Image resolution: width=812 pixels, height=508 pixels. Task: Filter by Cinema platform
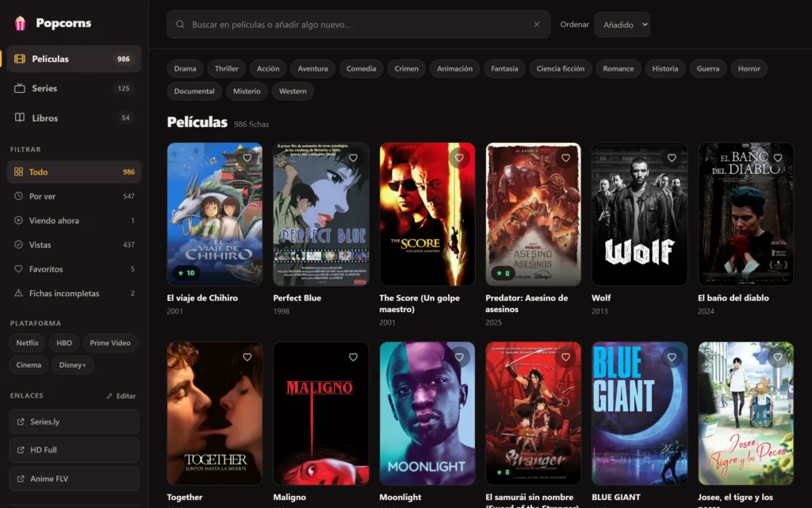click(29, 365)
